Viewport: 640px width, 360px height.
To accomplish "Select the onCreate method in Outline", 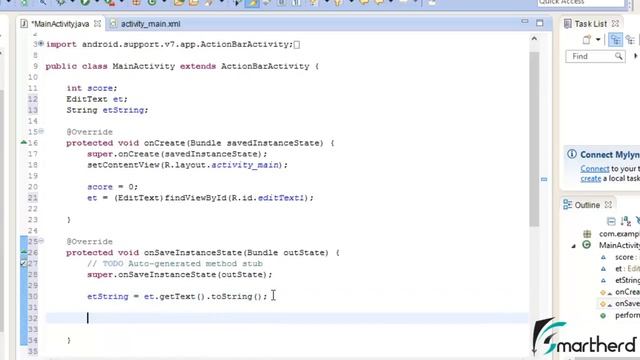I will (627, 292).
